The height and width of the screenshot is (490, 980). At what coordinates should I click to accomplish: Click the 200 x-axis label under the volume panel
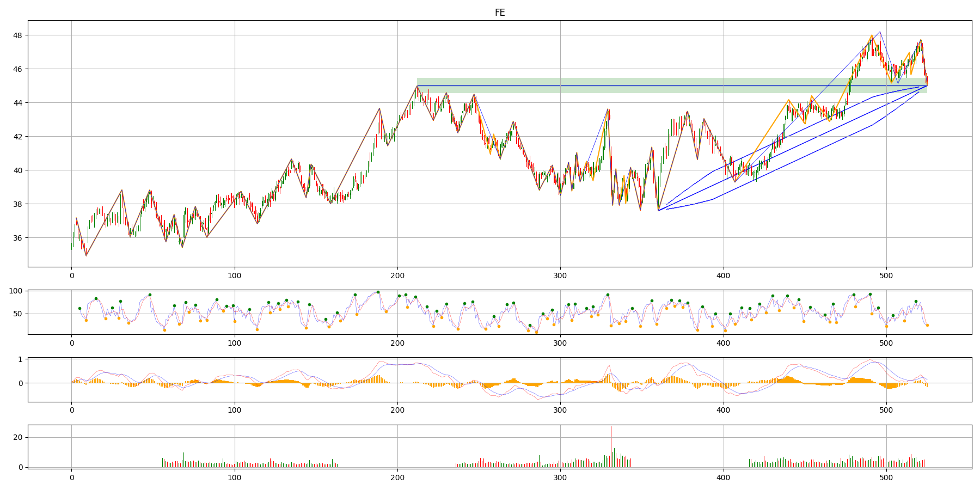pyautogui.click(x=397, y=478)
